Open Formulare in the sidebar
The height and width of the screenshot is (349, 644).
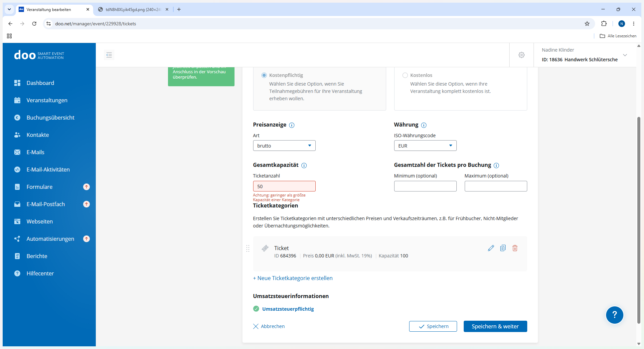pos(40,187)
